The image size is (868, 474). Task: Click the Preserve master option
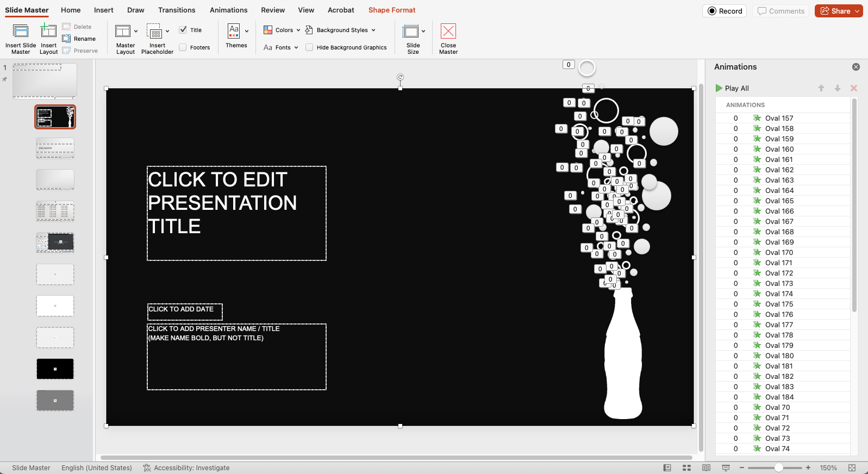pyautogui.click(x=80, y=51)
